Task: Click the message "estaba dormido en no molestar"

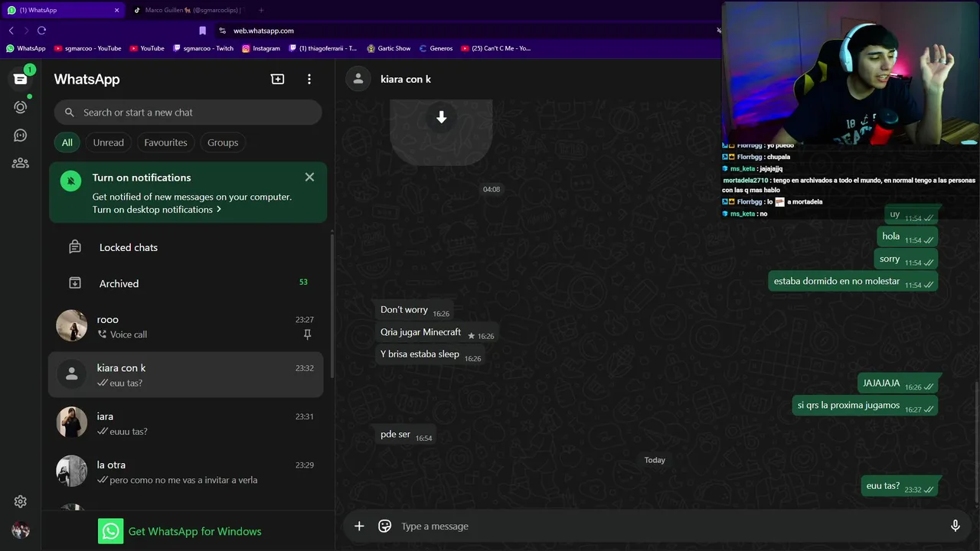Action: pyautogui.click(x=853, y=282)
